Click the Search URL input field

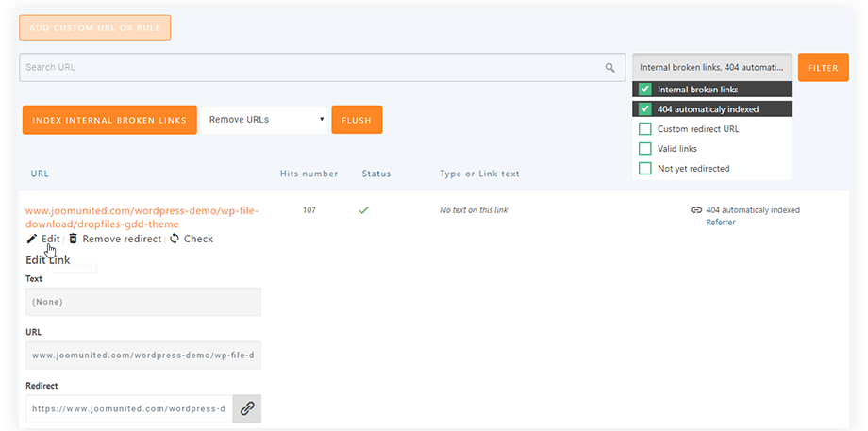pyautogui.click(x=311, y=68)
